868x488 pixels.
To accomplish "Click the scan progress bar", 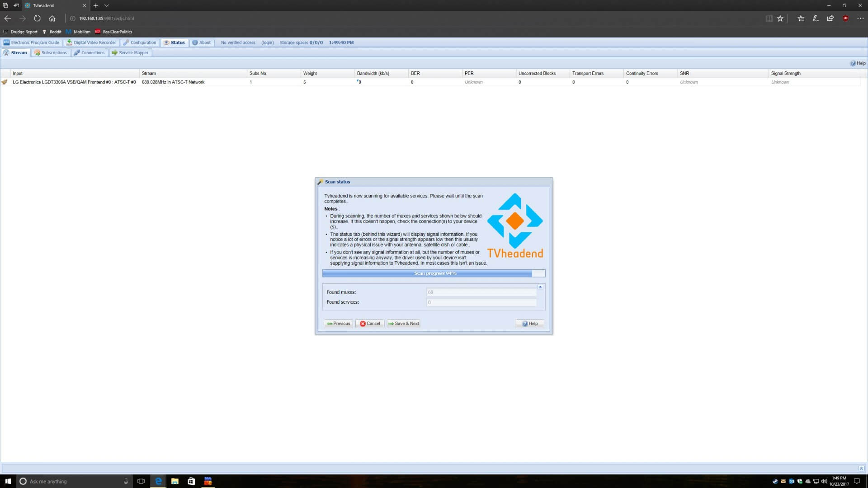I will [x=434, y=273].
